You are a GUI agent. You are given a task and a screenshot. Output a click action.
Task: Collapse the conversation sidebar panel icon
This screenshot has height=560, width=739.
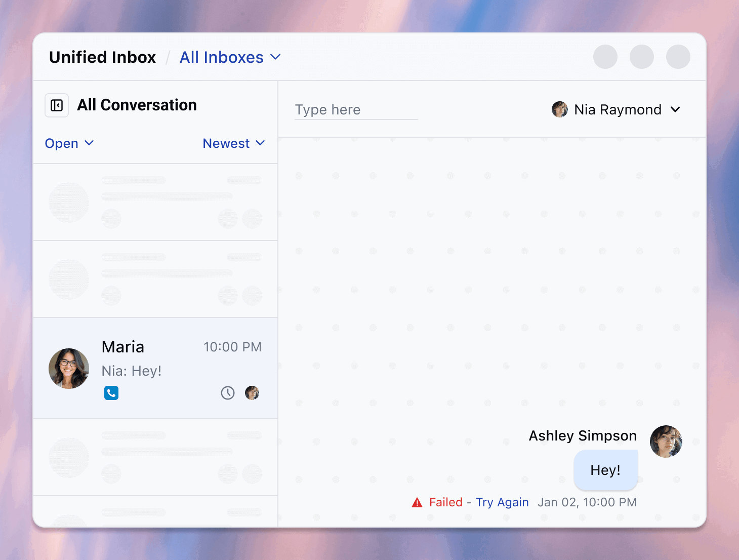[x=57, y=105]
